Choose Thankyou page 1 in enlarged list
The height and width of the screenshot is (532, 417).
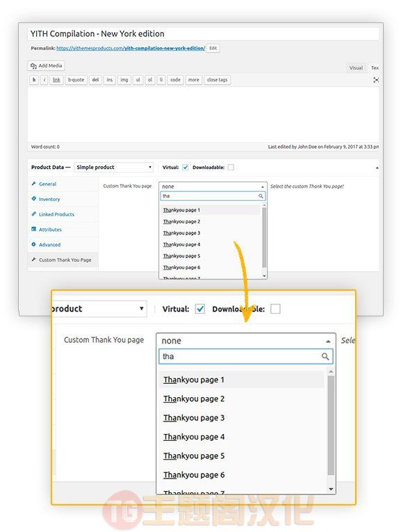pyautogui.click(x=241, y=380)
